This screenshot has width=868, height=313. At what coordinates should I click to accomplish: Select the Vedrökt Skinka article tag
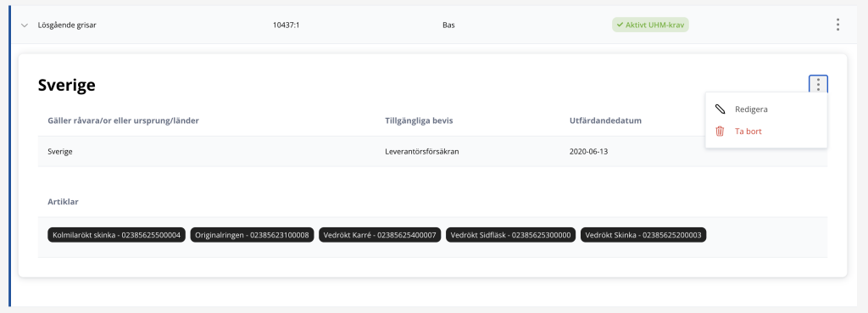coord(643,235)
